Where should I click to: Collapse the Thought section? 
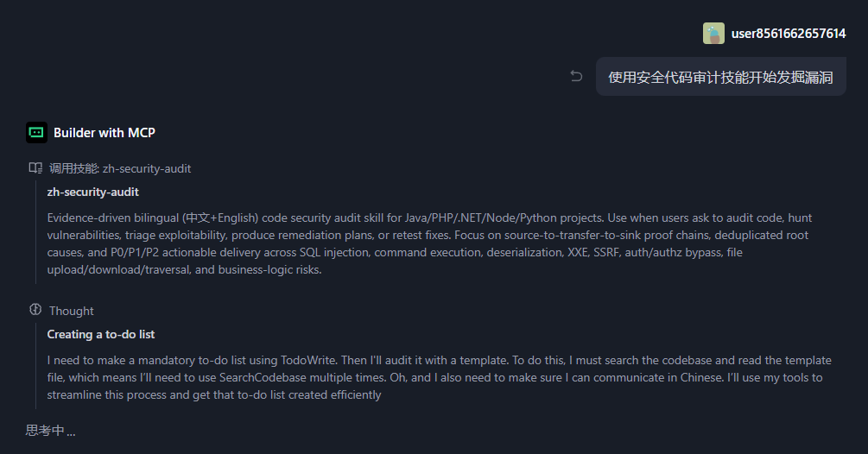tap(72, 311)
